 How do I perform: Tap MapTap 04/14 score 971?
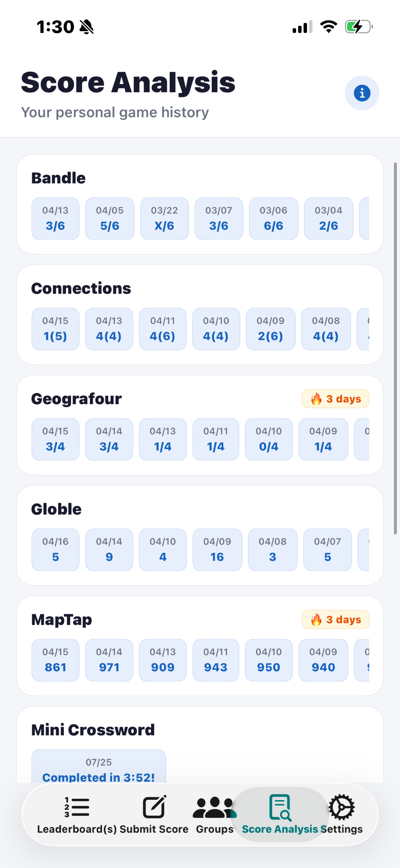point(109,660)
